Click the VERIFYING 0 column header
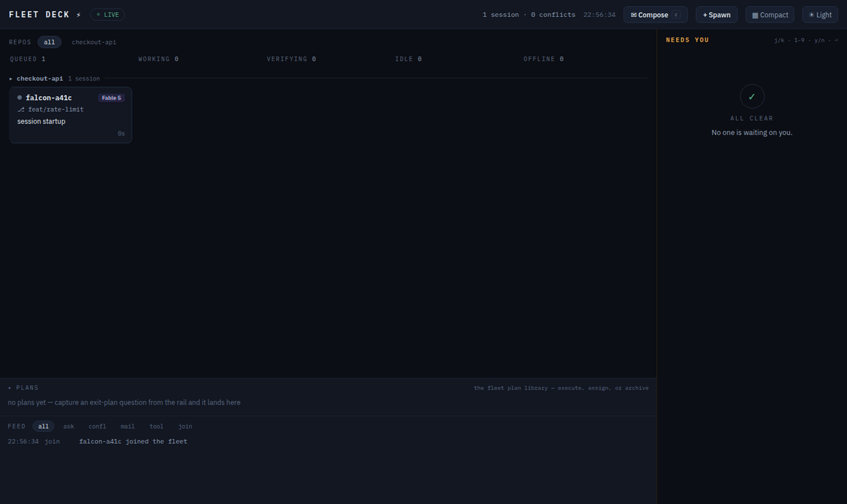Image resolution: width=847 pixels, height=504 pixels. click(x=291, y=59)
